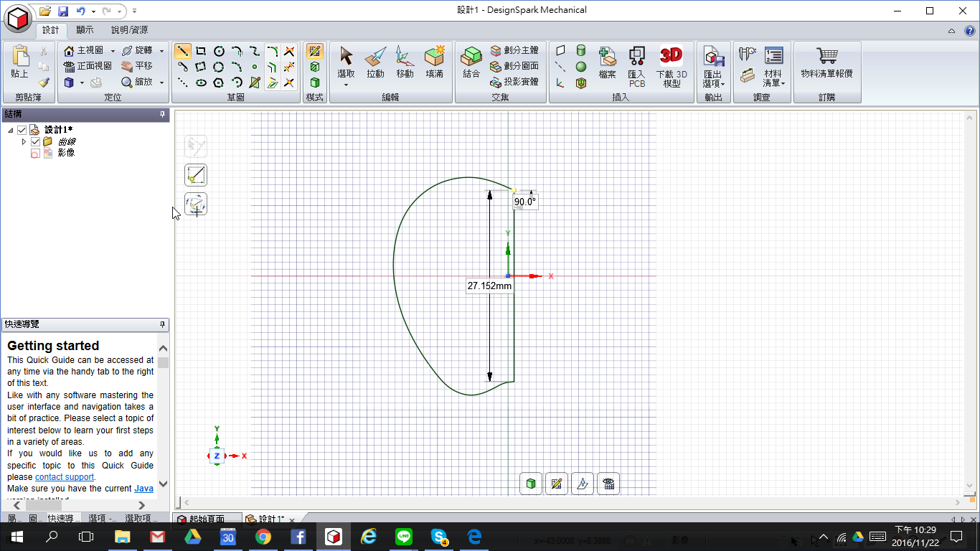This screenshot has height=551, width=980.
Task: Open the 選項 panel tab
Action: 103,519
